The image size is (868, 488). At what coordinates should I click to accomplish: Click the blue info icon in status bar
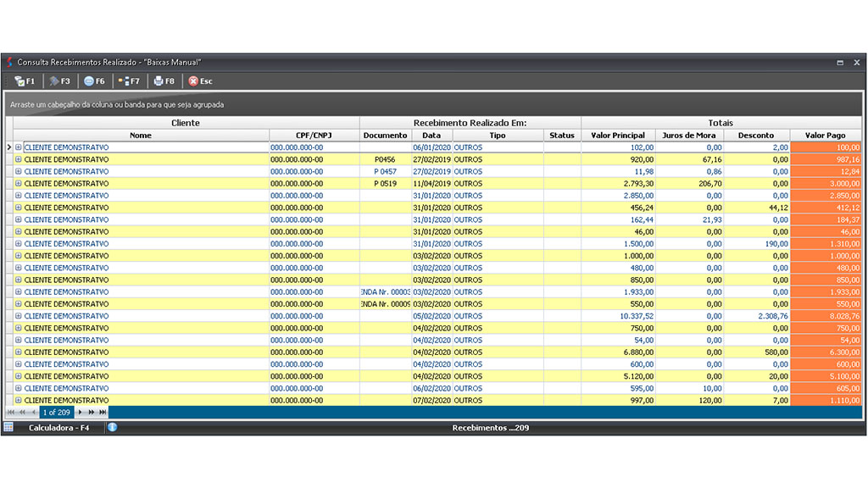tap(113, 427)
